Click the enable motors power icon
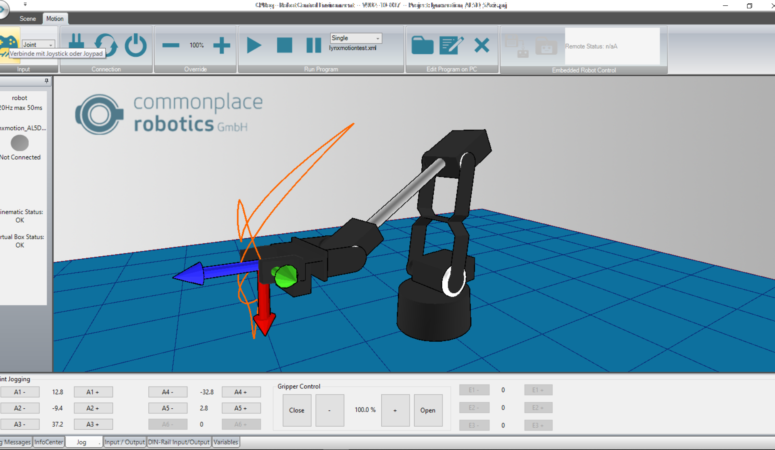The width and height of the screenshot is (775, 450). pyautogui.click(x=135, y=45)
